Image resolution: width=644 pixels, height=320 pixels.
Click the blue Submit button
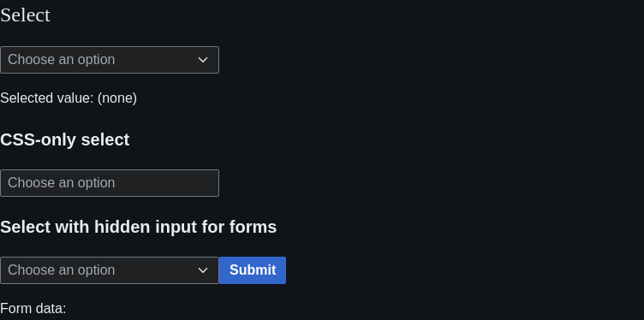coord(253,270)
